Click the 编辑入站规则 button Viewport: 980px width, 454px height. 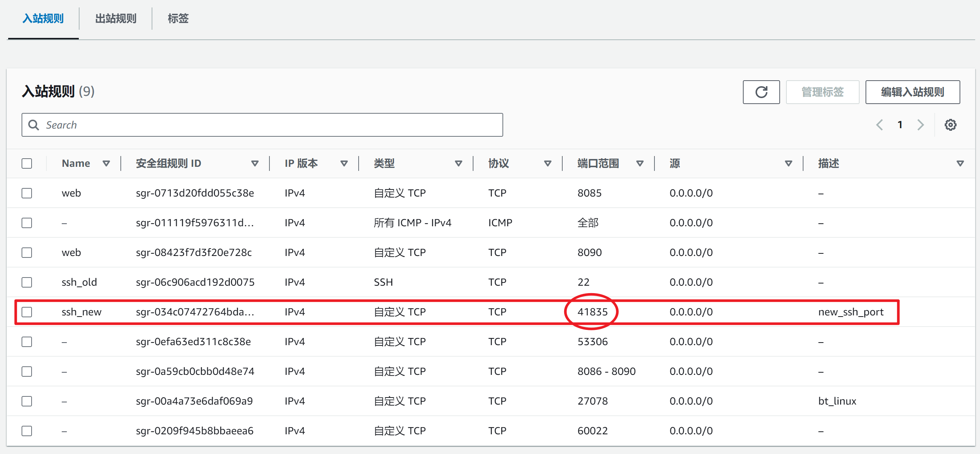[x=913, y=92]
